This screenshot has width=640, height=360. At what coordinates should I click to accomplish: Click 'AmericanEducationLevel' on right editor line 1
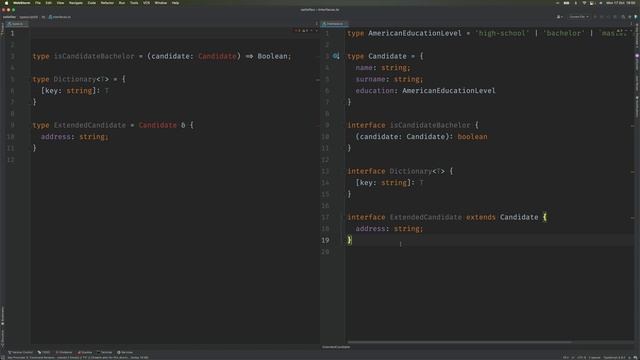click(415, 33)
